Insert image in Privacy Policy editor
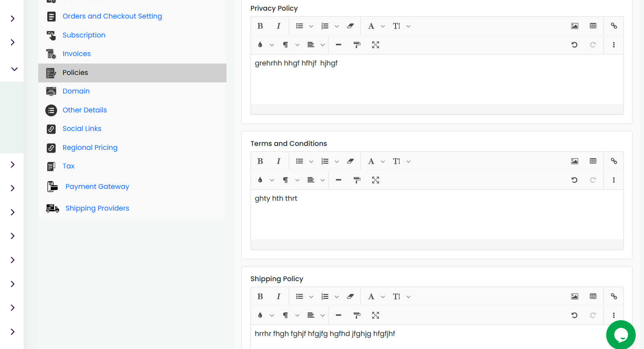This screenshot has height=349, width=644. point(575,26)
